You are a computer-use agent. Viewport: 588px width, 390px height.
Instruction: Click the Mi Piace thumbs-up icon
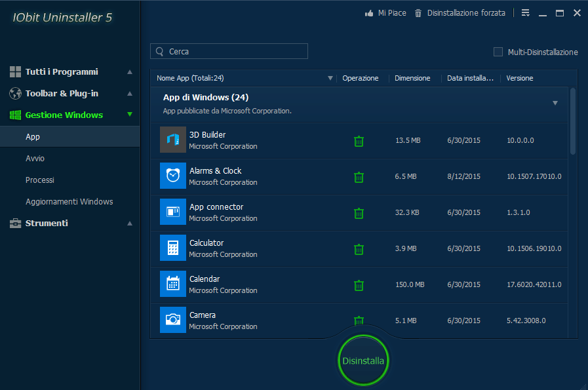[x=369, y=13]
